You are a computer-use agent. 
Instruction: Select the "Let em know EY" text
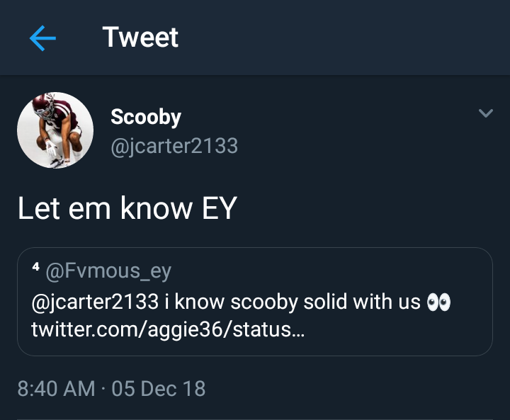pyautogui.click(x=127, y=209)
